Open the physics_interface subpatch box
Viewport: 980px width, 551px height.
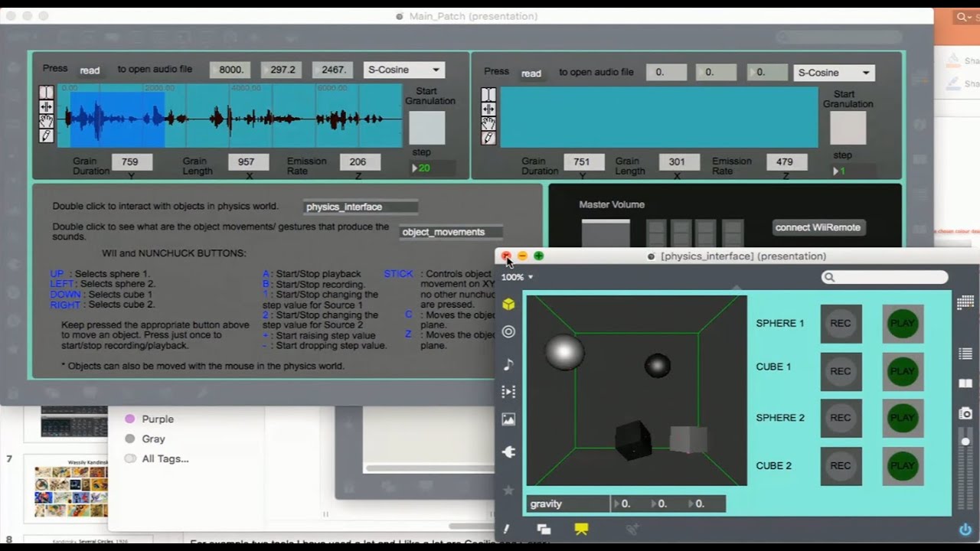point(361,207)
